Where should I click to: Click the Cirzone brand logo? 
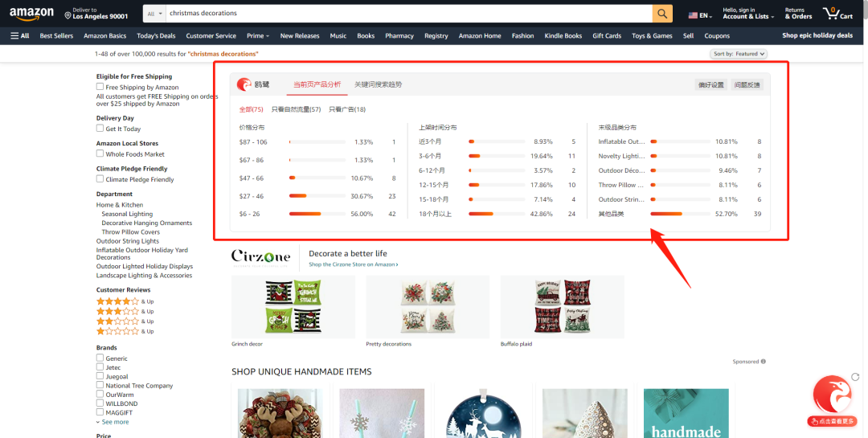click(x=260, y=257)
